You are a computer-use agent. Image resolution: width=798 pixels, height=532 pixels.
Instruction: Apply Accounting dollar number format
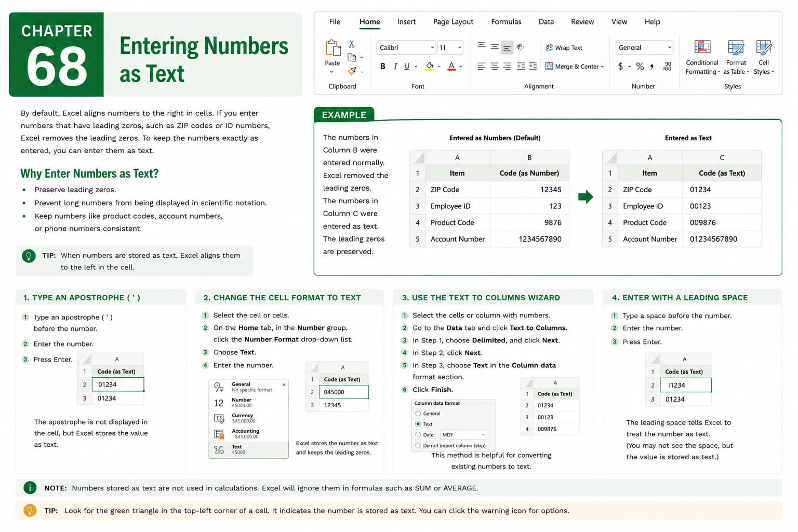pyautogui.click(x=621, y=66)
